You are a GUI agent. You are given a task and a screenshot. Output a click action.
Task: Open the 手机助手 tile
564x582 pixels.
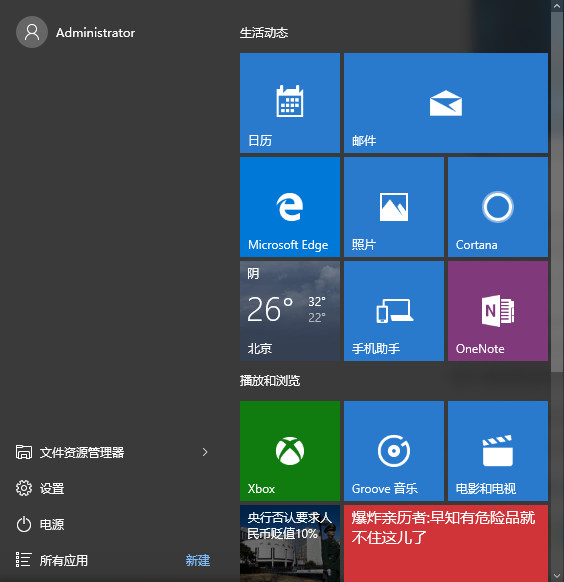[x=394, y=311]
